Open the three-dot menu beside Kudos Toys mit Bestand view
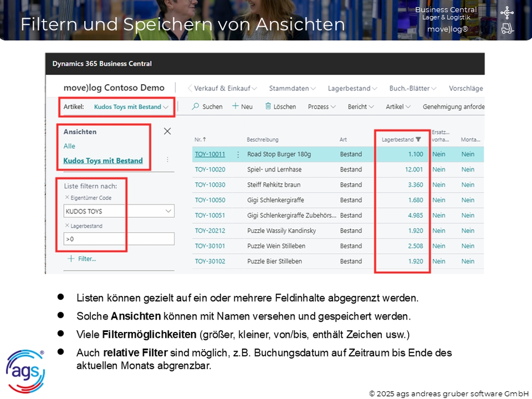 click(x=167, y=159)
